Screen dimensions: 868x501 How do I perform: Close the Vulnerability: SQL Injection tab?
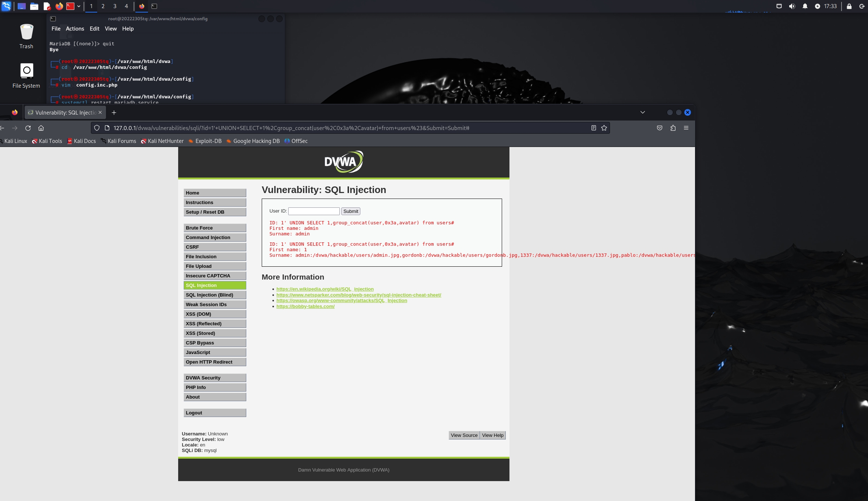[100, 112]
